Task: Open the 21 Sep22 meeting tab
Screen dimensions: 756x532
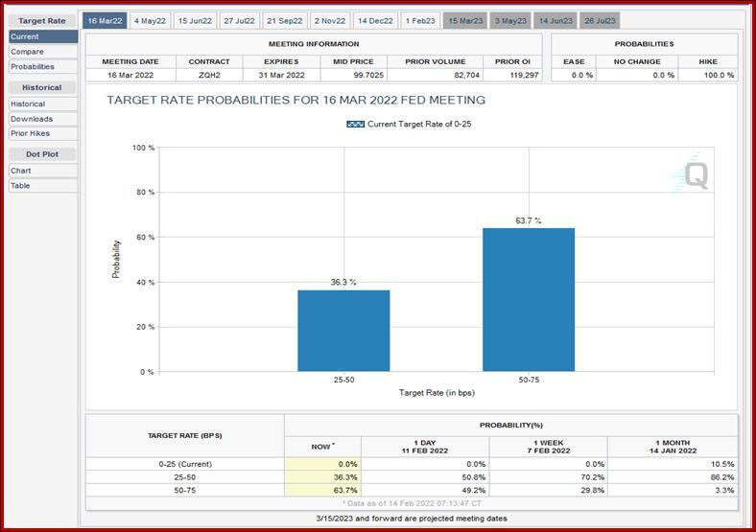Action: 285,21
